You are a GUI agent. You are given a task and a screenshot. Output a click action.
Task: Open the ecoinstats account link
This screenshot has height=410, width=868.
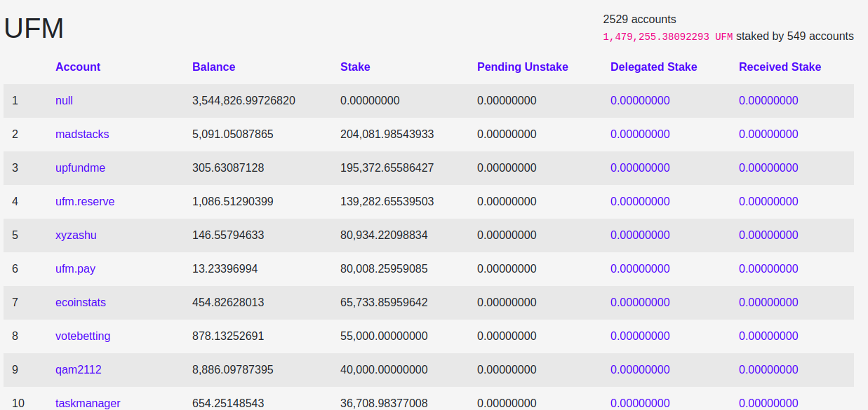[x=81, y=303]
